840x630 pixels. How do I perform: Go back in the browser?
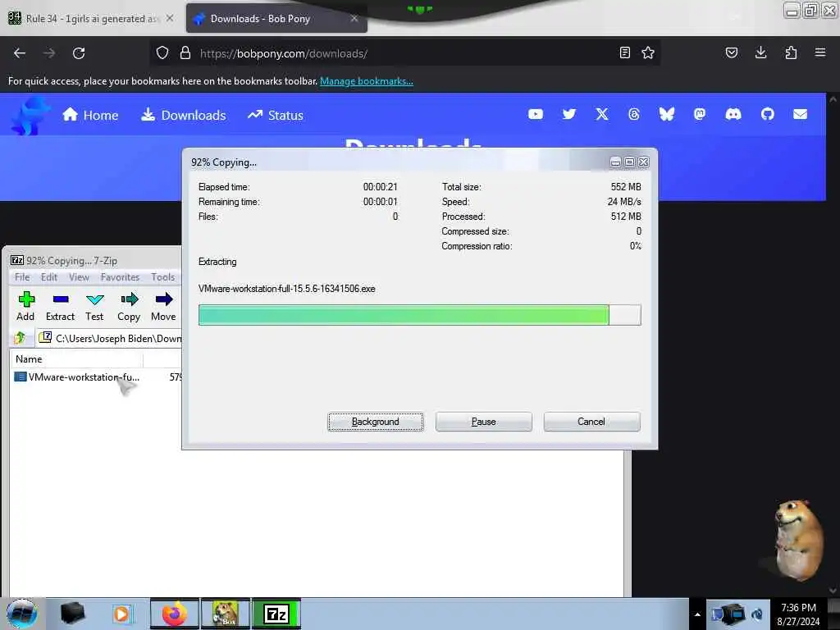(x=20, y=53)
